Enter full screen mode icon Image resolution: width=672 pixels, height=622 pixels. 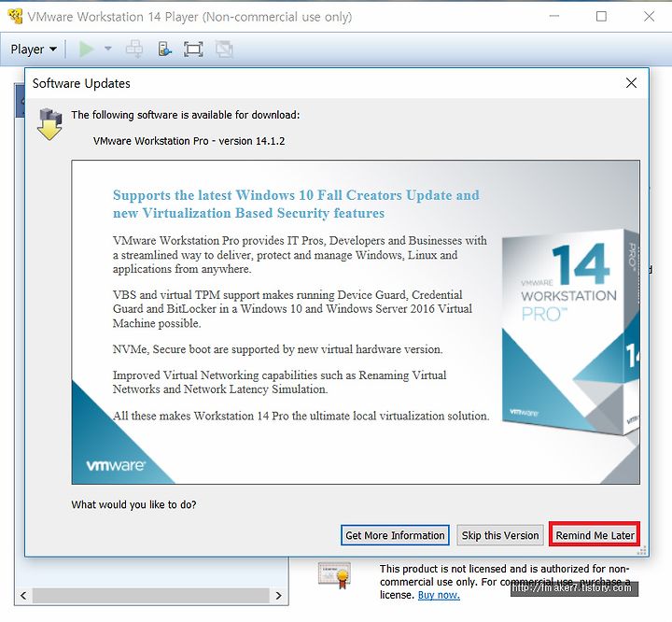(193, 49)
